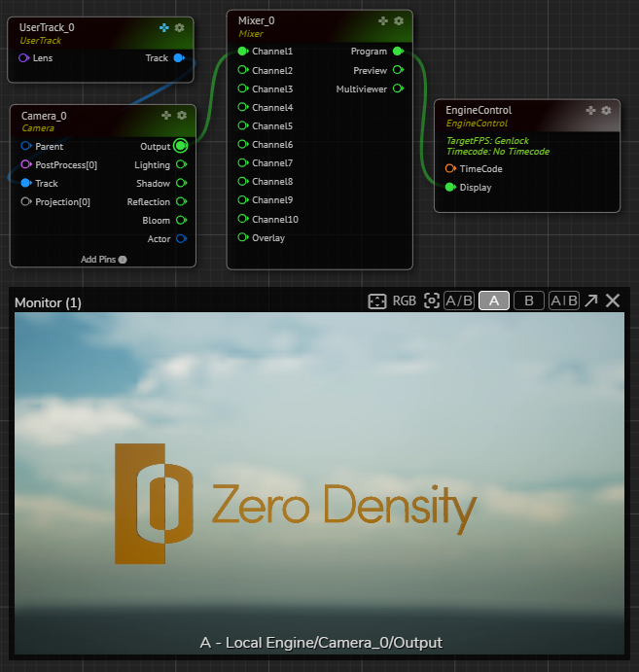
Task: Switch monitor to A/B split view
Action: pyautogui.click(x=459, y=301)
